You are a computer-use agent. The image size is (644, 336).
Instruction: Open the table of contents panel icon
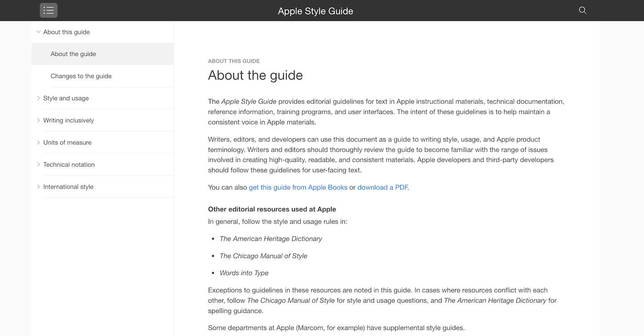point(48,10)
